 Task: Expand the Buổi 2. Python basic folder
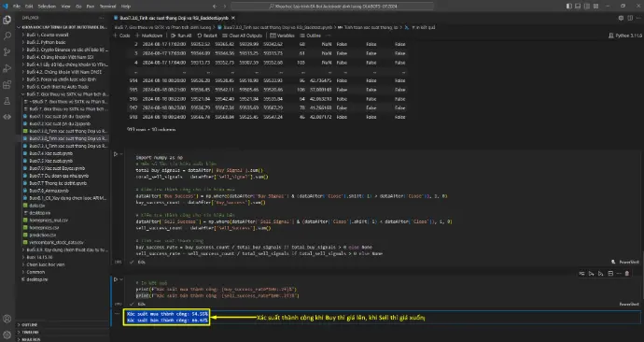(x=63, y=42)
